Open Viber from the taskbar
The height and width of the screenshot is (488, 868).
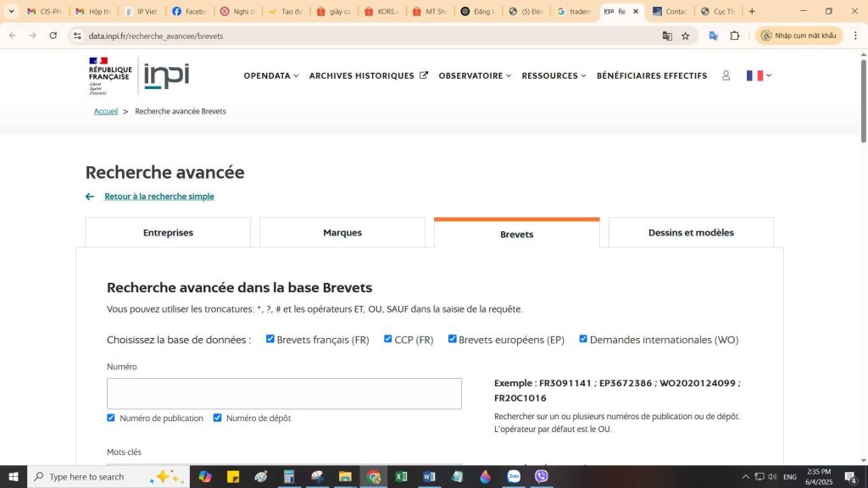pos(542,476)
